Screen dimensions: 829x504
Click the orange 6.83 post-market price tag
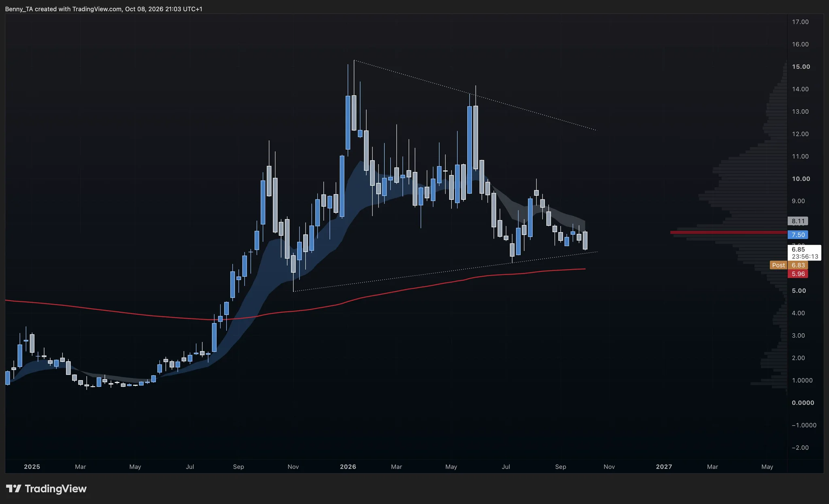798,265
